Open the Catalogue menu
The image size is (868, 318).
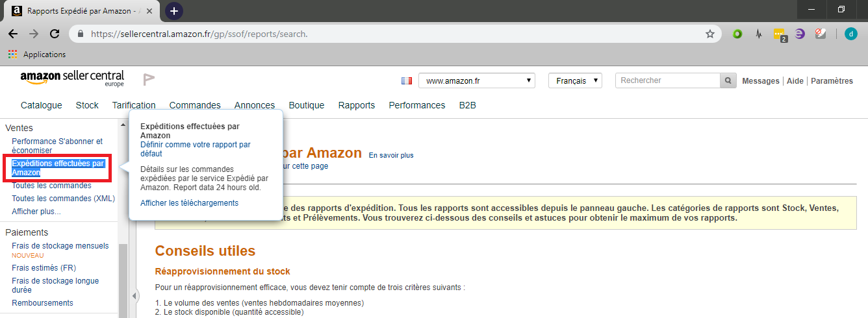point(42,105)
